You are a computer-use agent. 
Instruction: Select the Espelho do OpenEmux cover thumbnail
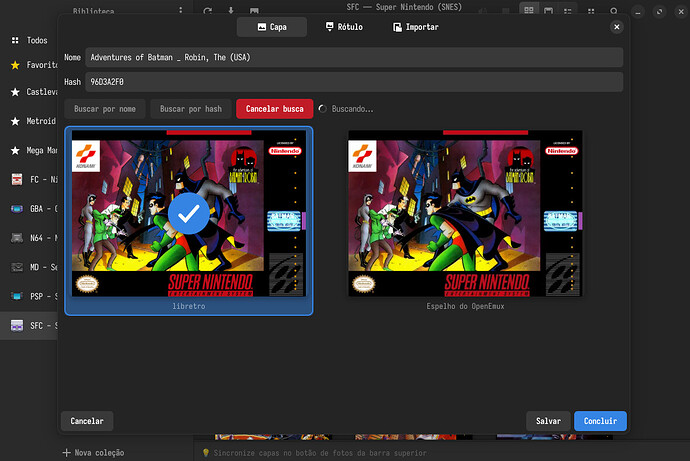pyautogui.click(x=465, y=213)
